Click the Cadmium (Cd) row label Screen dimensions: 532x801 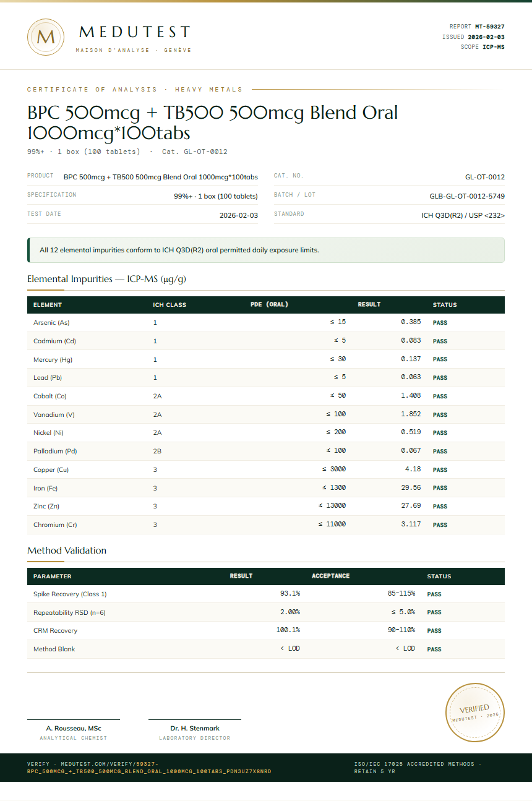point(54,341)
